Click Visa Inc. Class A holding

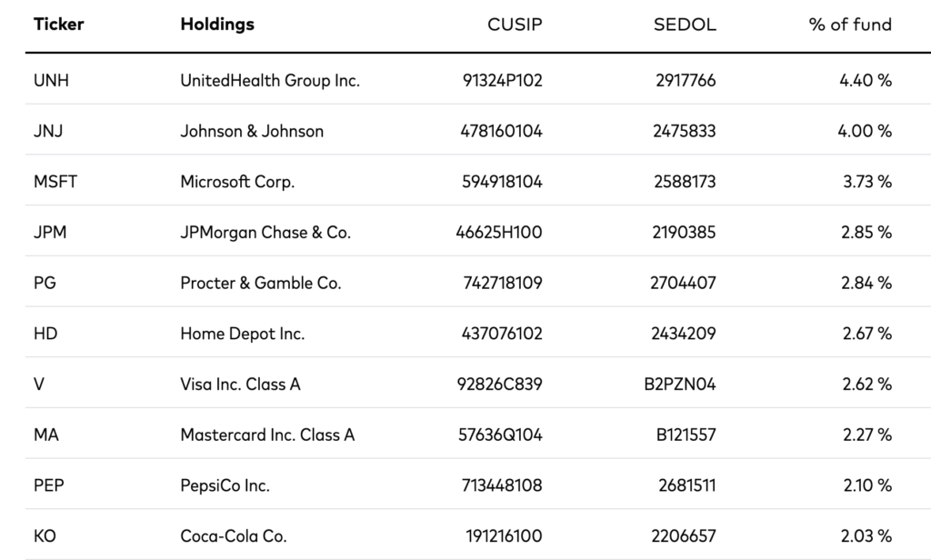click(x=240, y=384)
